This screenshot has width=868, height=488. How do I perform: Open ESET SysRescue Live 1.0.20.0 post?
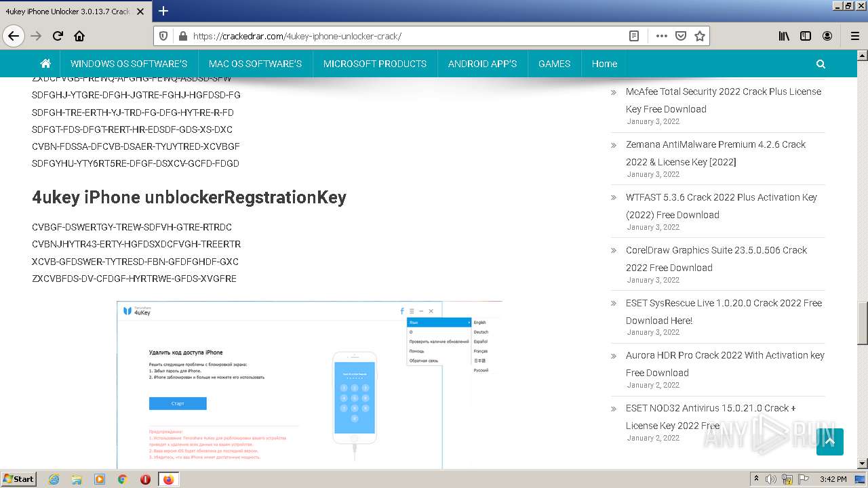(x=724, y=312)
